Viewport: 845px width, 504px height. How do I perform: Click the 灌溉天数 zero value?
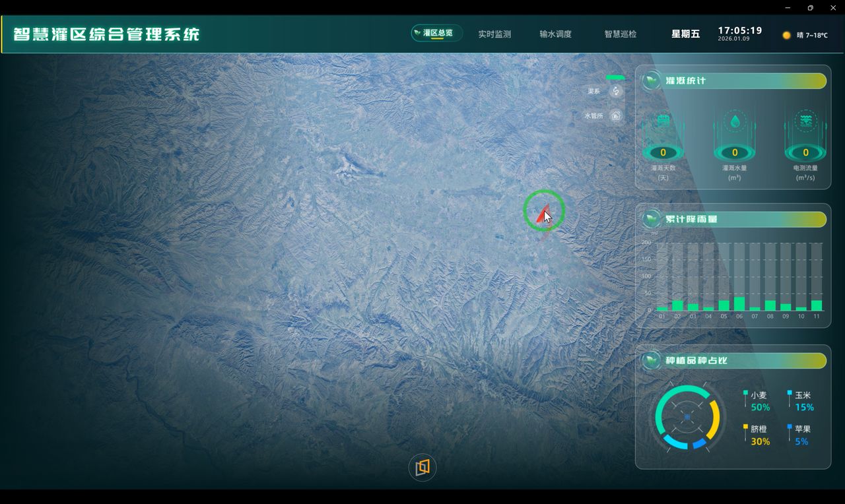663,152
